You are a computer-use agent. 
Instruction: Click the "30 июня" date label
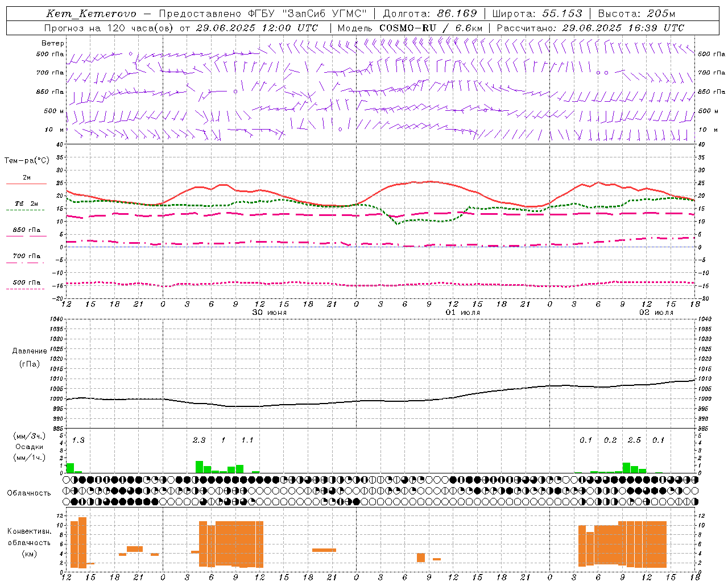(270, 313)
